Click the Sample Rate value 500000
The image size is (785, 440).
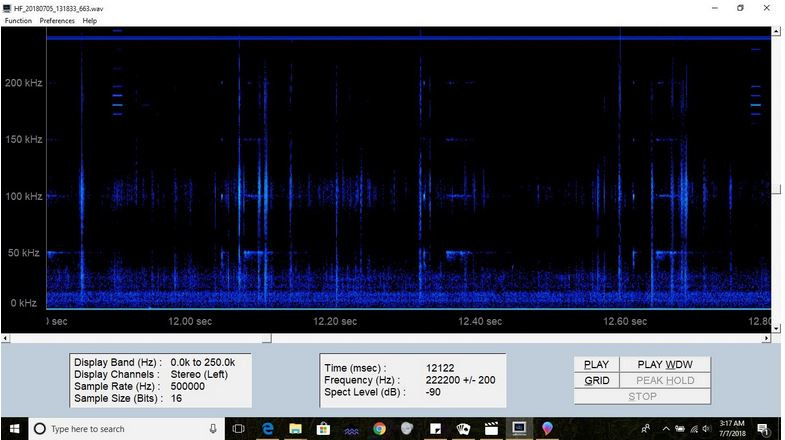pos(187,386)
